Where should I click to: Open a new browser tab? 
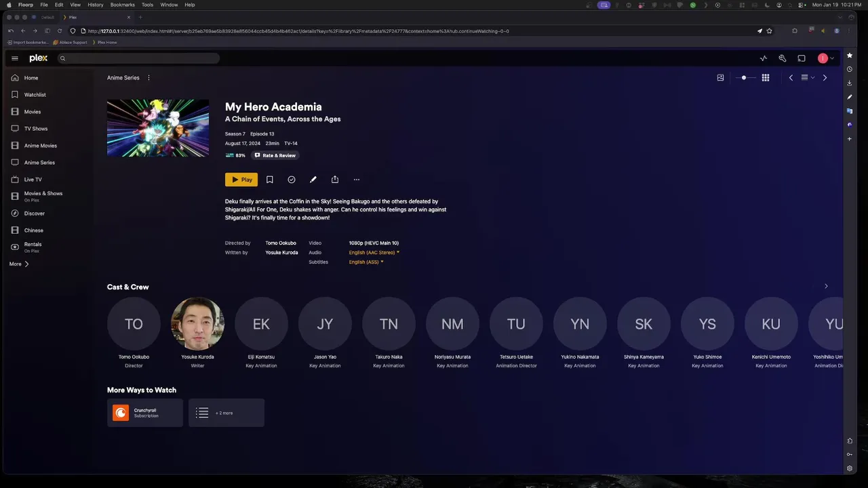tap(140, 17)
